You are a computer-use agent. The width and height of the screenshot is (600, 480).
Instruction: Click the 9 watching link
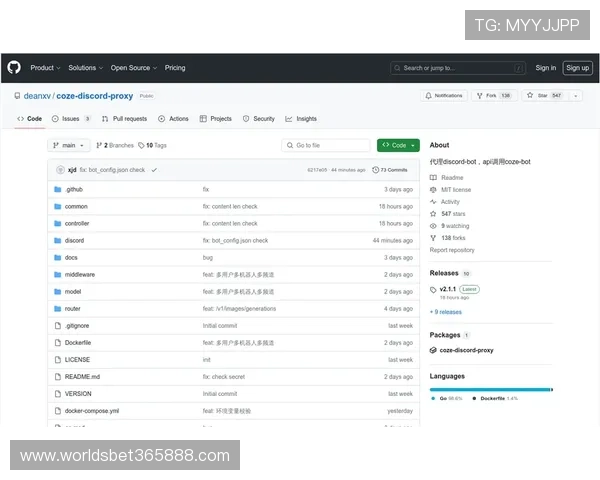click(450, 226)
